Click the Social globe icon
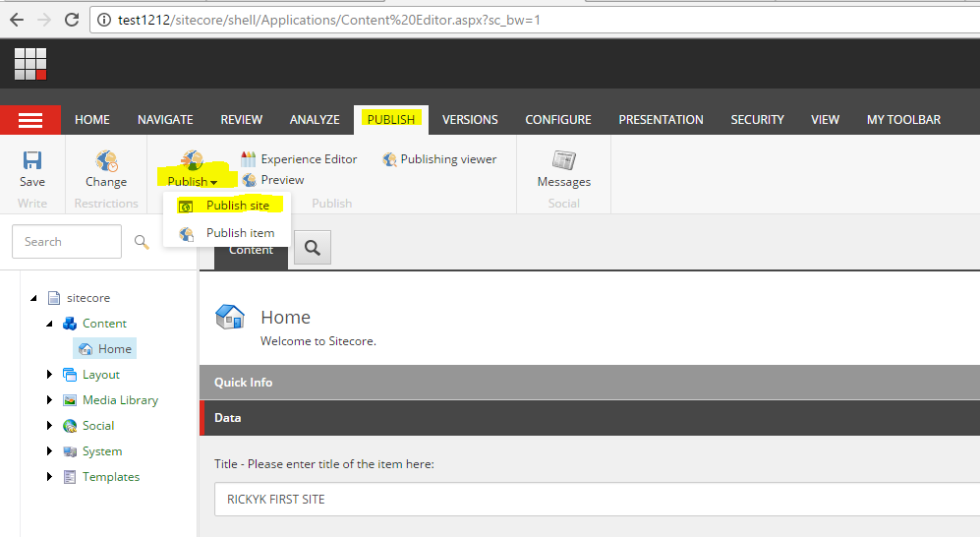Viewport: 980px width, 537px height. [70, 426]
